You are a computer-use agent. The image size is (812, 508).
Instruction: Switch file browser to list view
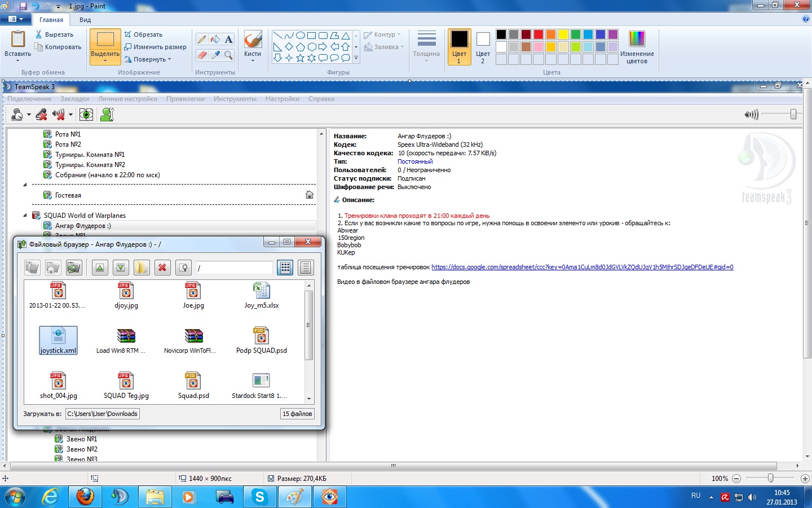(306, 268)
